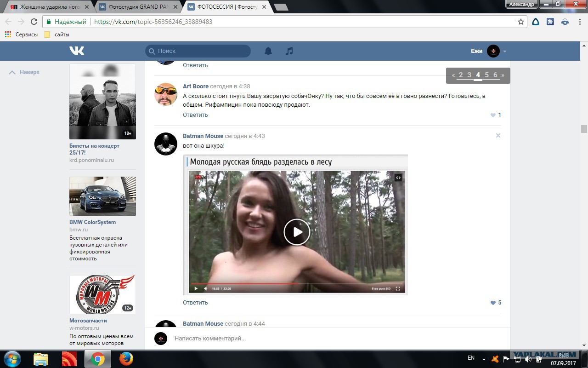Click the VK logo in the header
This screenshot has height=368, width=588.
click(77, 51)
